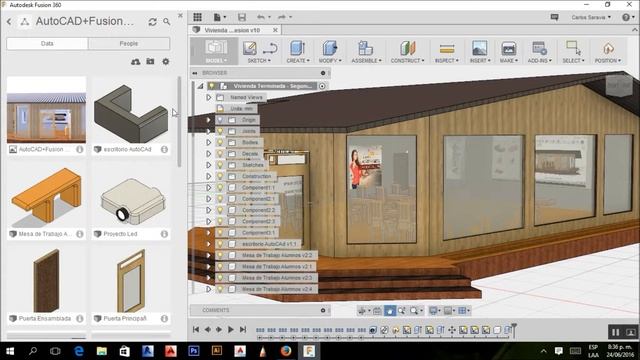Click the Make 3D print icon
The image size is (640, 360).
[x=508, y=48]
